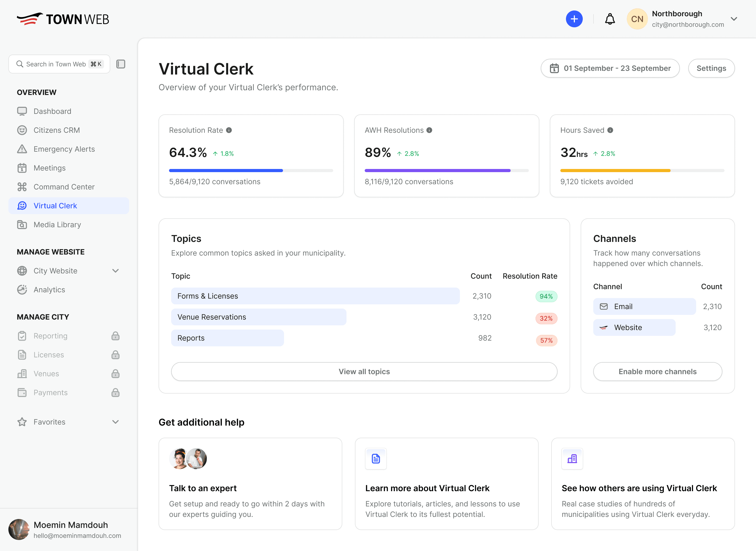Viewport: 756px width, 551px height.
Task: Click the expert avatars photo
Action: [188, 459]
